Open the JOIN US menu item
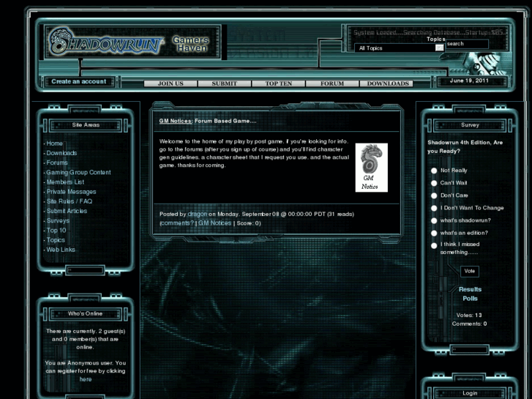The image size is (532, 399). (x=171, y=83)
